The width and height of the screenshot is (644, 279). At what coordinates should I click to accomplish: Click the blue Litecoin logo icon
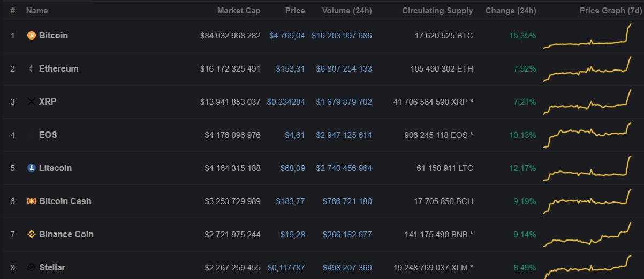click(x=31, y=168)
